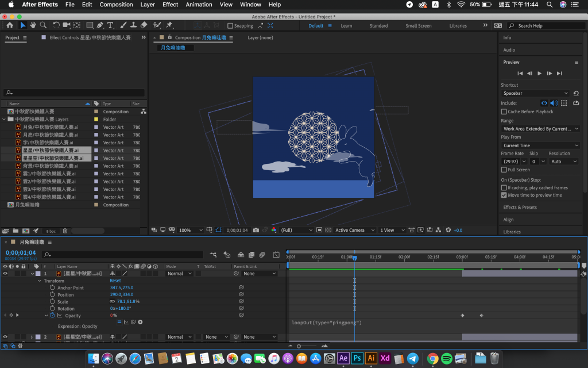Uncheck Move time to preview time
The width and height of the screenshot is (588, 368).
point(504,195)
